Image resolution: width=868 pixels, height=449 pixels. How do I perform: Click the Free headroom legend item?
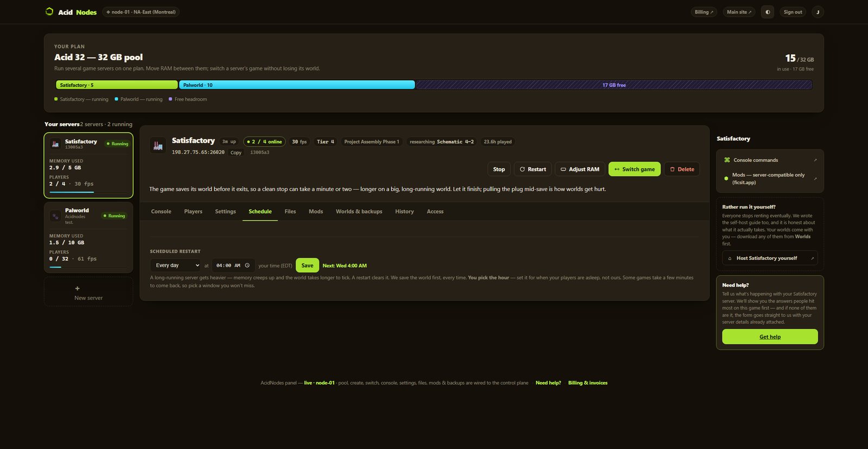[188, 99]
